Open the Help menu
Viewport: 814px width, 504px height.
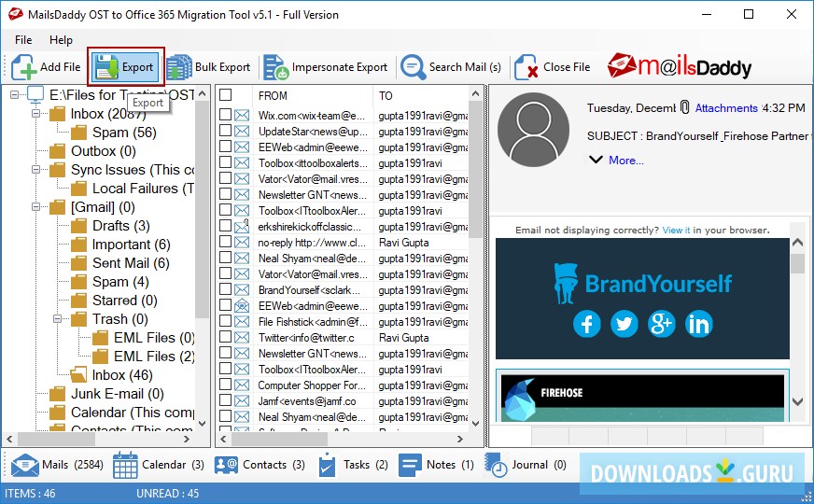pos(61,40)
